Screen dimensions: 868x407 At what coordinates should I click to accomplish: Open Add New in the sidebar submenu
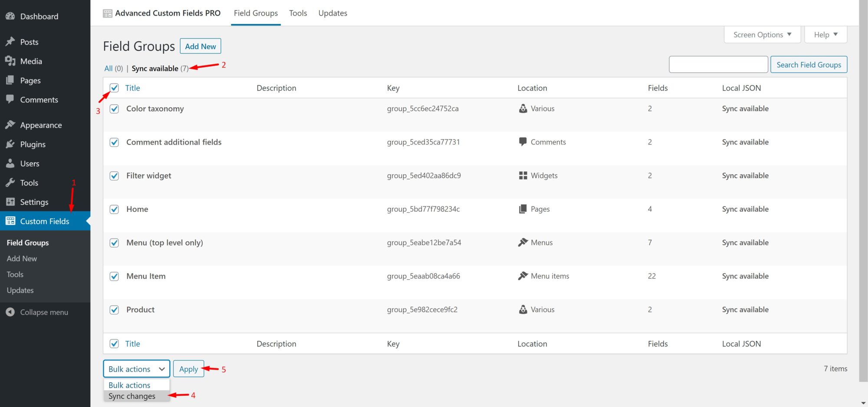22,258
